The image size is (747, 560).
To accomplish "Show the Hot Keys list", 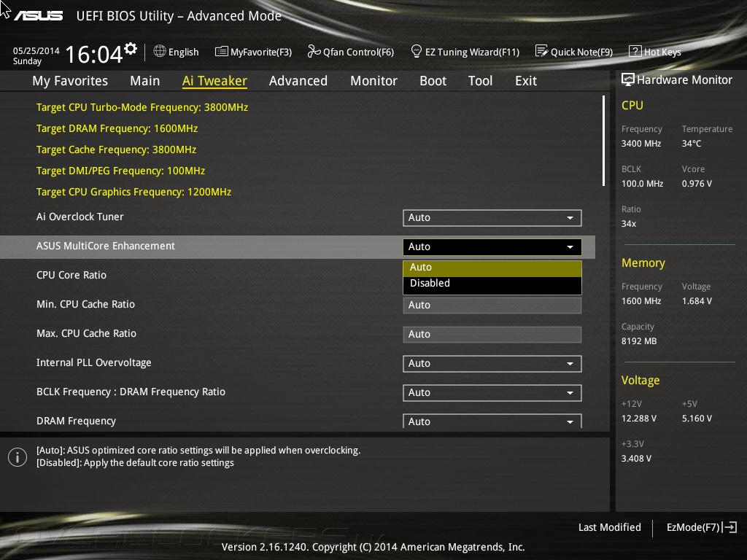I will [655, 52].
